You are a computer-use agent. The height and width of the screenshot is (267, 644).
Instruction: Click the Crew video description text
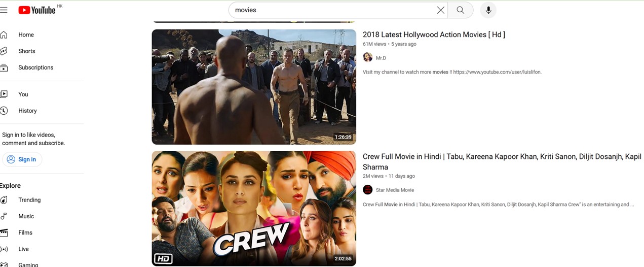point(499,205)
